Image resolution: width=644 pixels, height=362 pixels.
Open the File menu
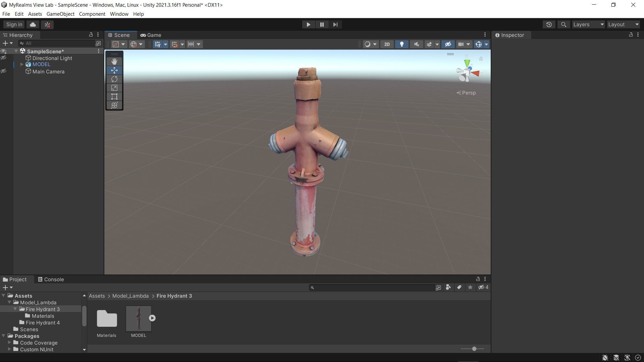[6, 14]
